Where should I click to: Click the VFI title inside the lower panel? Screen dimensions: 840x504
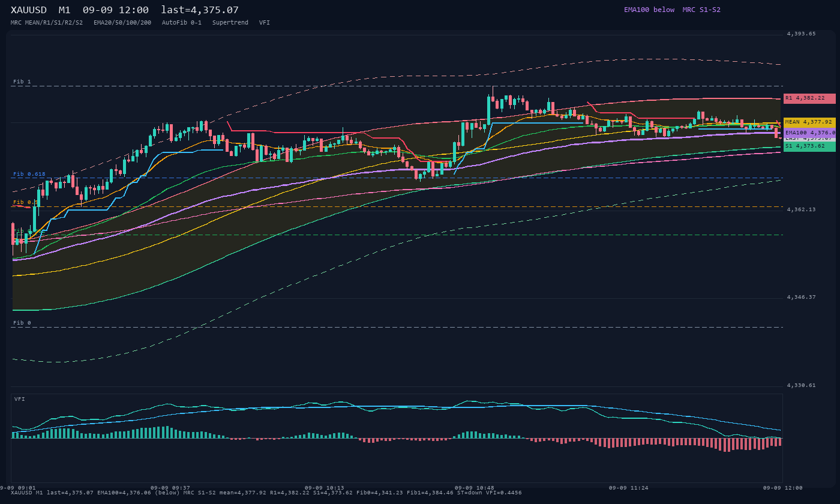point(20,399)
